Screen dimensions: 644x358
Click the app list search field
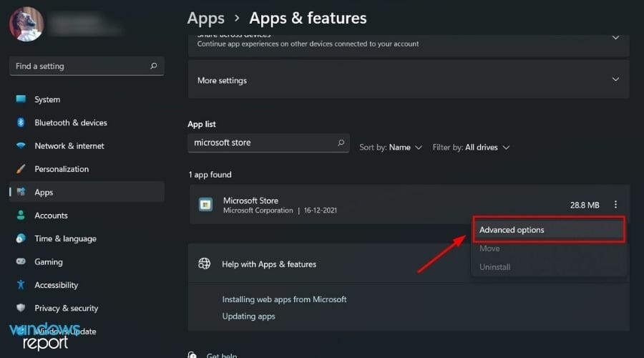click(268, 142)
